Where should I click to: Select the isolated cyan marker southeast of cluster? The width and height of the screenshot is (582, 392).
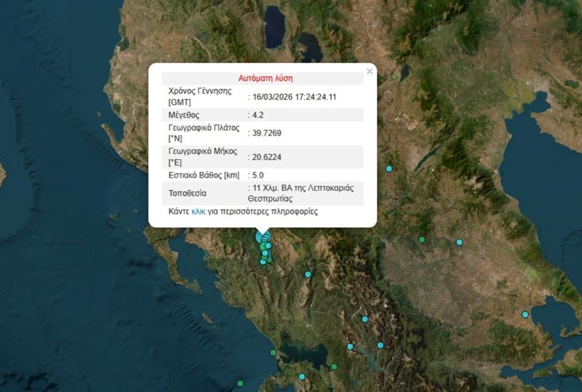(308, 274)
